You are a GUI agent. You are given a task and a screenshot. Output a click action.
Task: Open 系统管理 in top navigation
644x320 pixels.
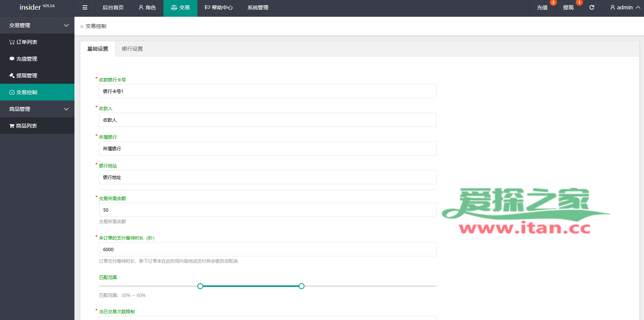click(x=258, y=7)
